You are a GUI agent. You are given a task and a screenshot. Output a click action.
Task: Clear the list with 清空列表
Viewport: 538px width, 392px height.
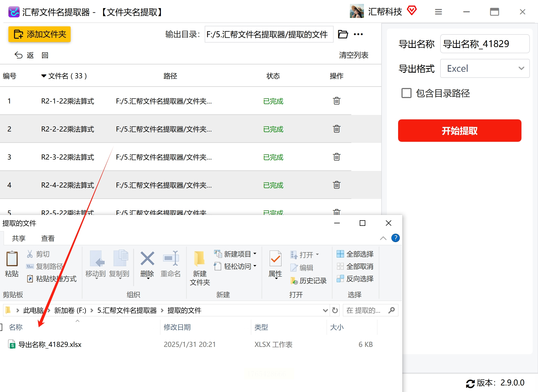coord(354,55)
